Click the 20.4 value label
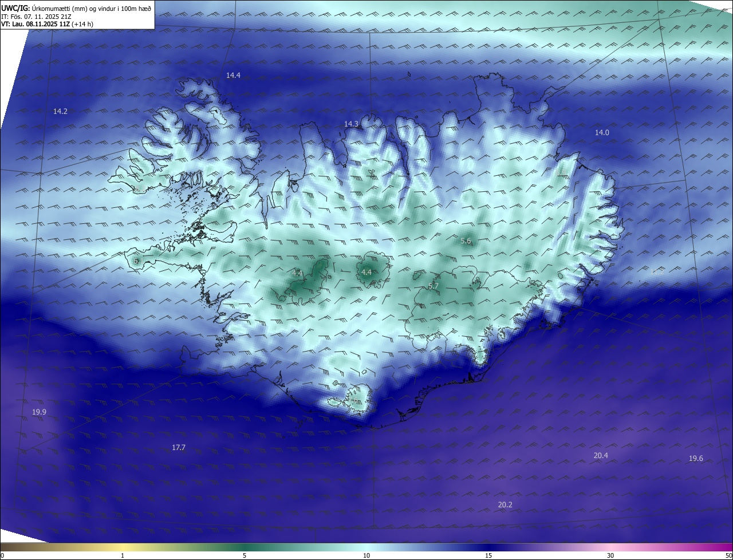The width and height of the screenshot is (733, 560). coord(601,455)
